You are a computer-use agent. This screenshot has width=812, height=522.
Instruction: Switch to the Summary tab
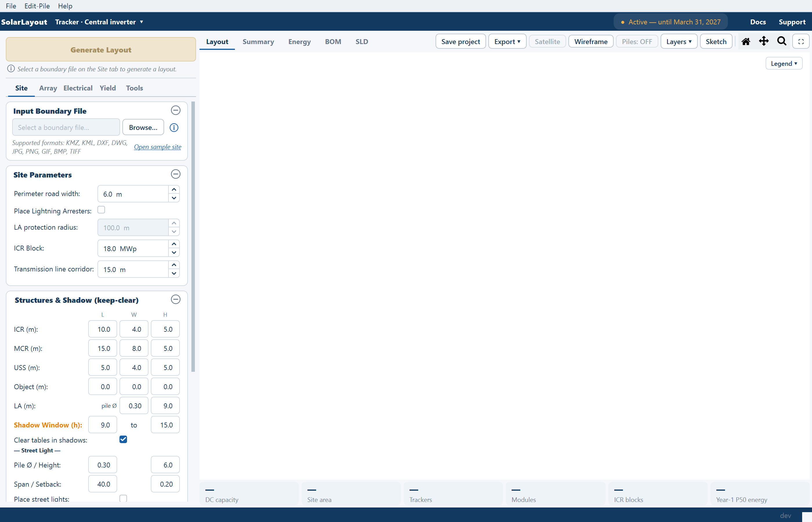(x=258, y=42)
